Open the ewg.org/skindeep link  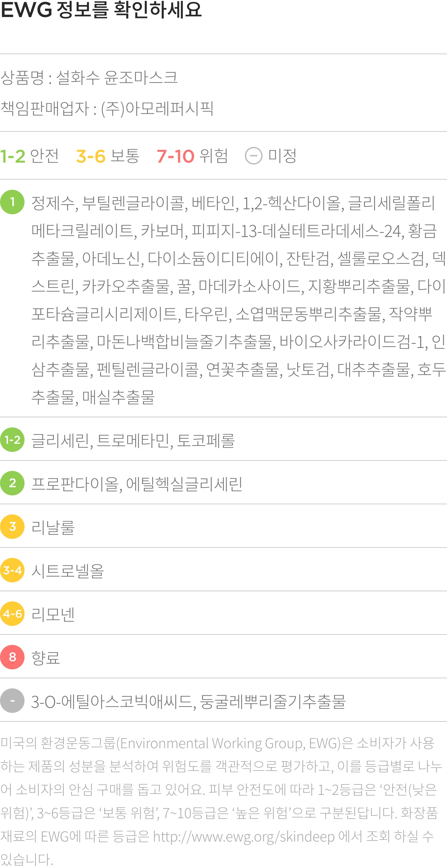244,837
